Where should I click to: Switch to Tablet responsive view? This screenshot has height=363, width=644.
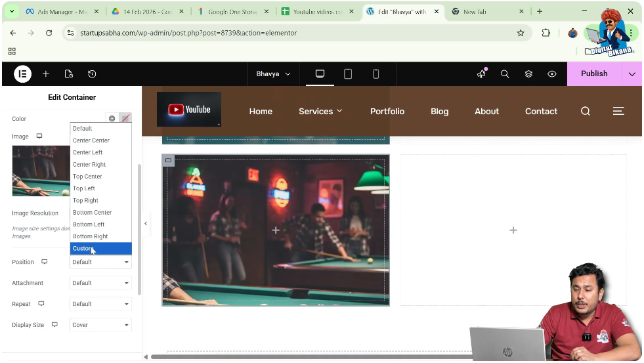(348, 74)
